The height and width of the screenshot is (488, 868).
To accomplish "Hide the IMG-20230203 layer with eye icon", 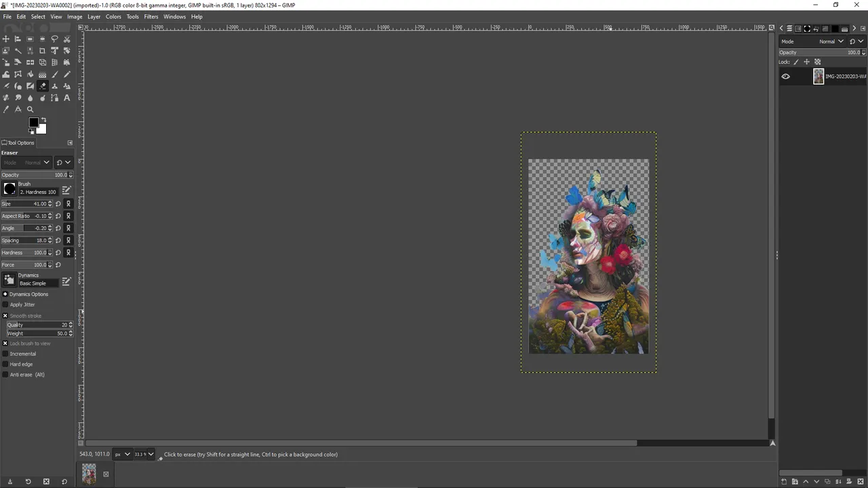I will click(785, 77).
